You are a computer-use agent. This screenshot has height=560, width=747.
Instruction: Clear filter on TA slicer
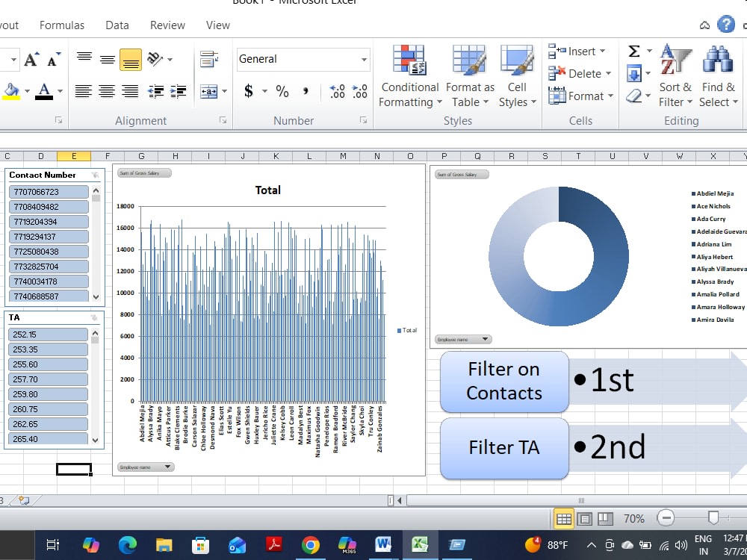click(94, 317)
